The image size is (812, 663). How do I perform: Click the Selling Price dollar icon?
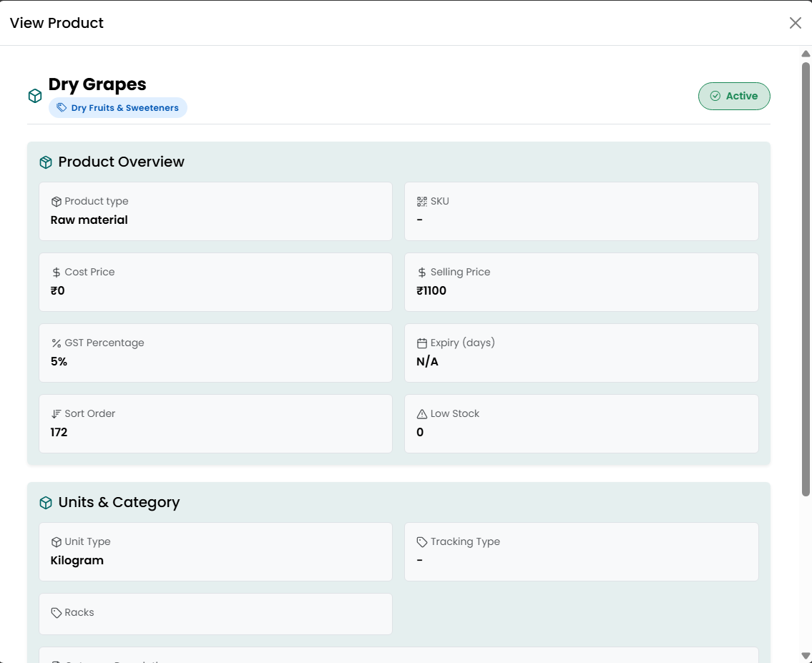422,272
